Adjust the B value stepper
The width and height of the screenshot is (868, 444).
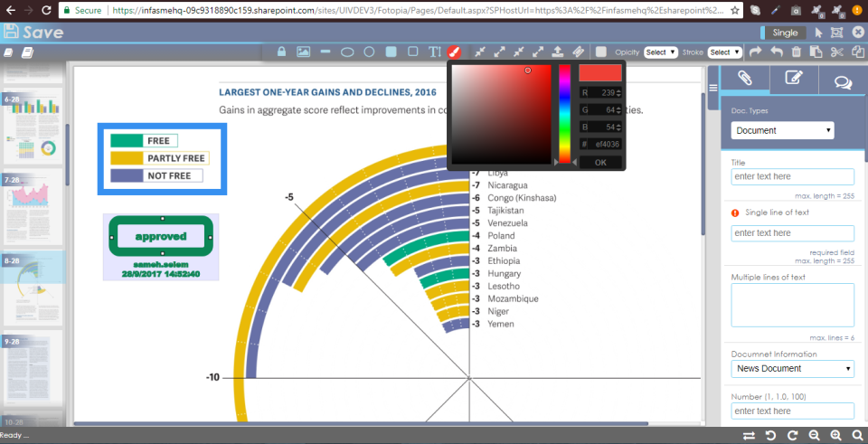tap(618, 128)
